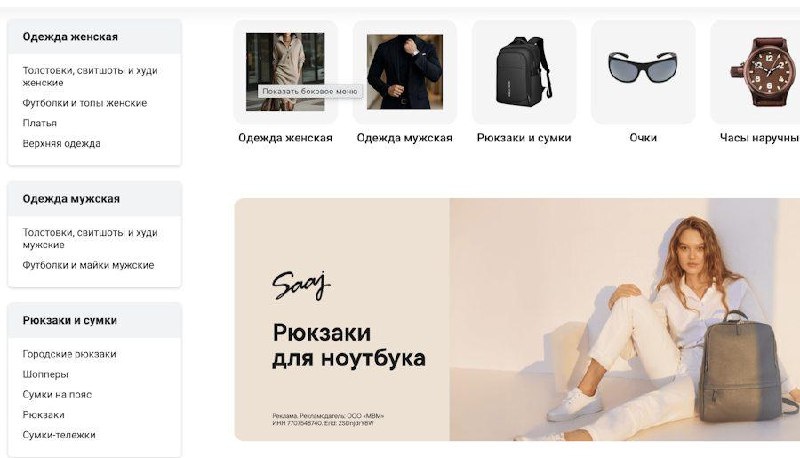Viewport: 800px width, 458px height.
Task: Open the men's clothing category thumbnail
Action: pyautogui.click(x=405, y=71)
